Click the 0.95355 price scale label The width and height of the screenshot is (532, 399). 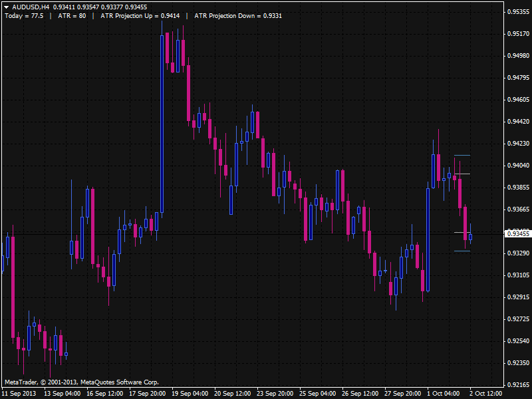518,12
